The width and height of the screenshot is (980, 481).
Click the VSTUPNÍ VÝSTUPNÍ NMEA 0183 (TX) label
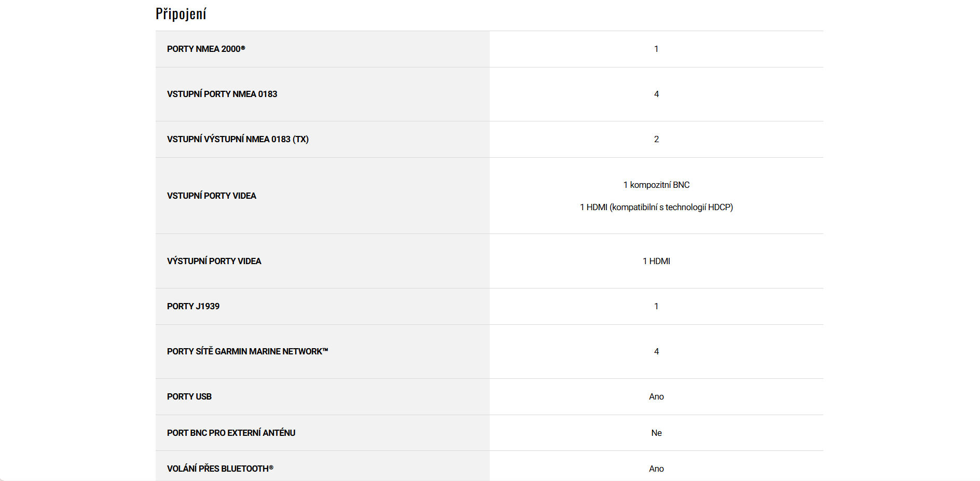[x=238, y=139]
